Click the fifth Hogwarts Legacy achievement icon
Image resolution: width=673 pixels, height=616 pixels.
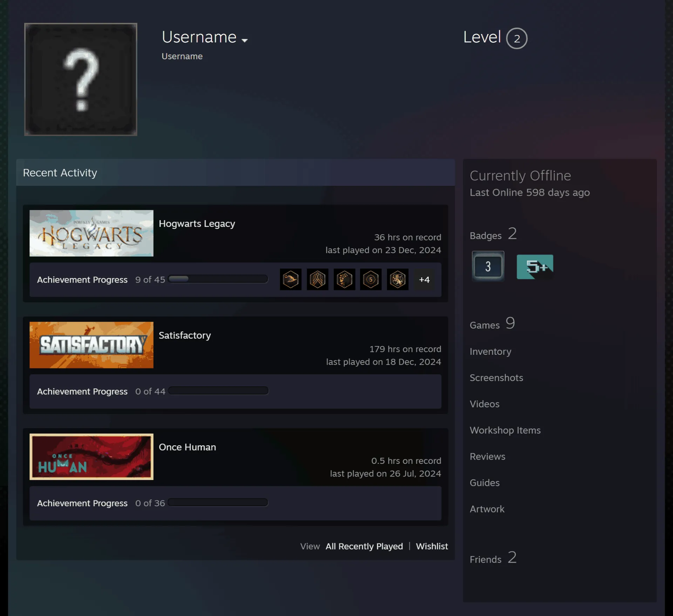(398, 279)
